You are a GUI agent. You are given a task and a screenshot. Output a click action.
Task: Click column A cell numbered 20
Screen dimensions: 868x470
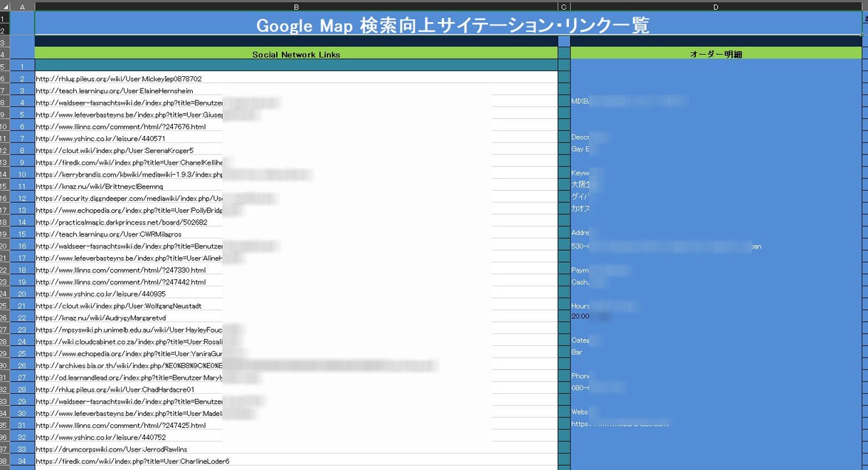tap(22, 293)
